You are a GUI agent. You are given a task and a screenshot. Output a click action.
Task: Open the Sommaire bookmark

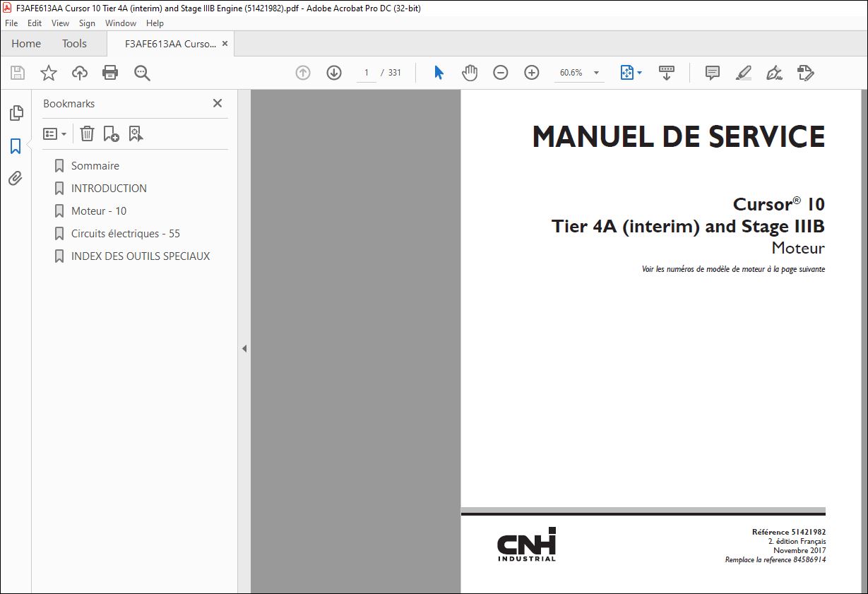pos(95,166)
